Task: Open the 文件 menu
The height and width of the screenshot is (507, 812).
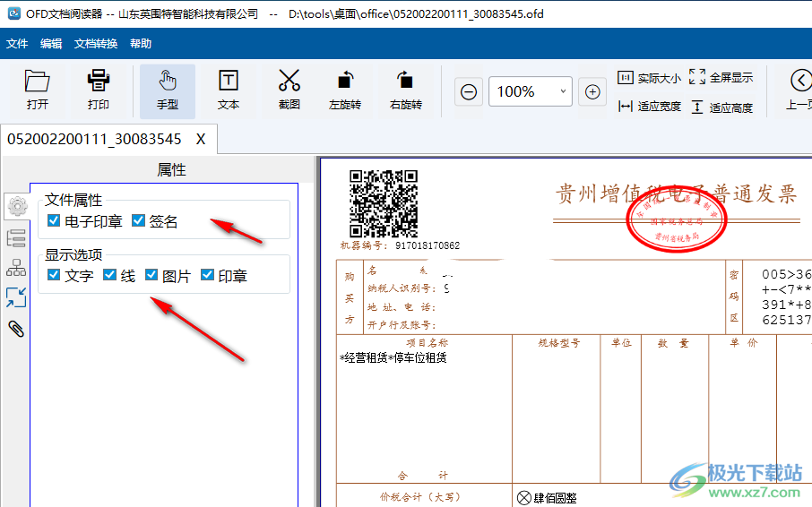Action: [x=17, y=44]
